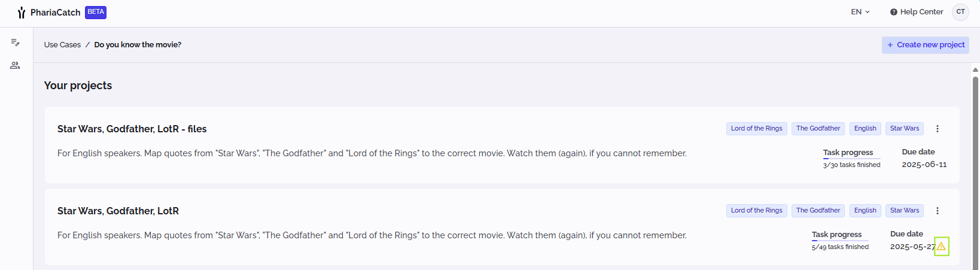Open 'Star Wars, Godfather, LotR - files' project title
Viewport: 980px width, 270px height.
[132, 129]
